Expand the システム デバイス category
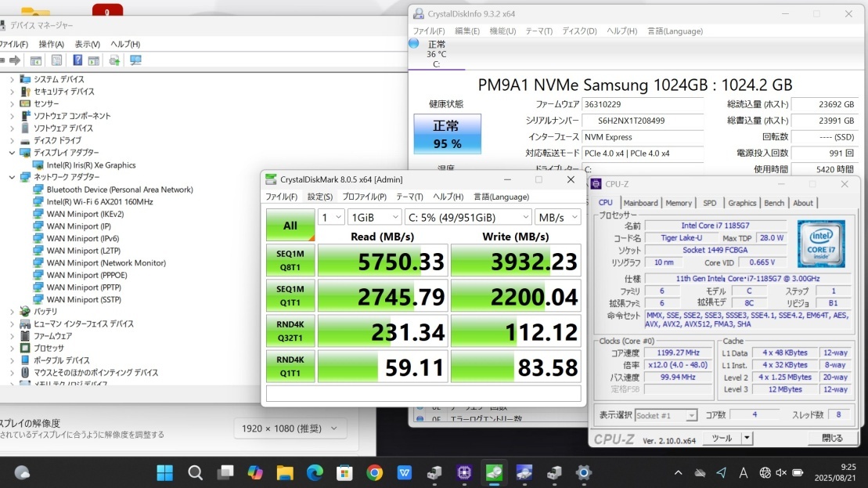868x488 pixels. tap(13, 79)
